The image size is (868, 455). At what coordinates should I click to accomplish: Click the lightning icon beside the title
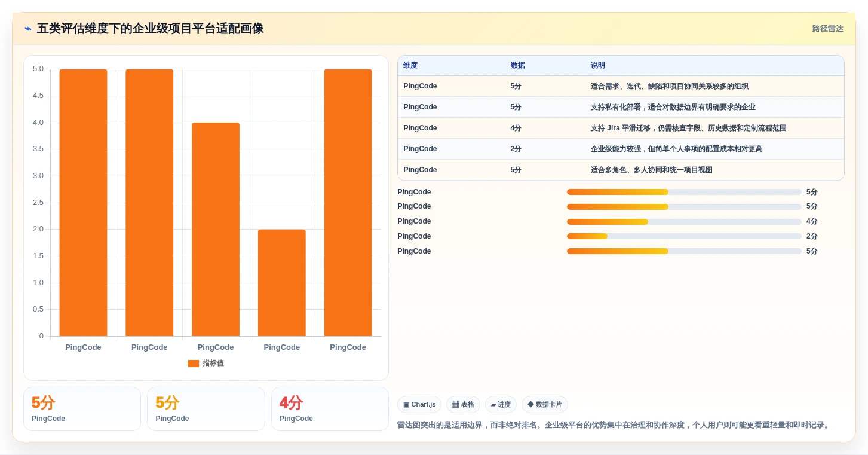tap(28, 29)
